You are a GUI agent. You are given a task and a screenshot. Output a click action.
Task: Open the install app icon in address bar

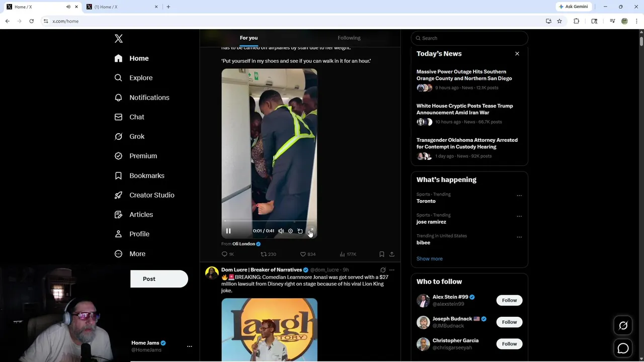tap(548, 21)
